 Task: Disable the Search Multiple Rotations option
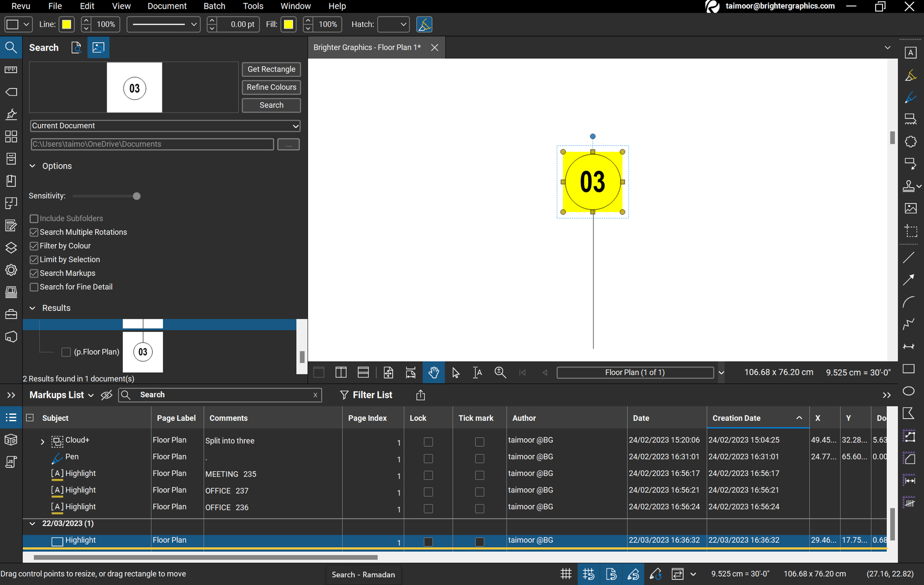pos(34,232)
